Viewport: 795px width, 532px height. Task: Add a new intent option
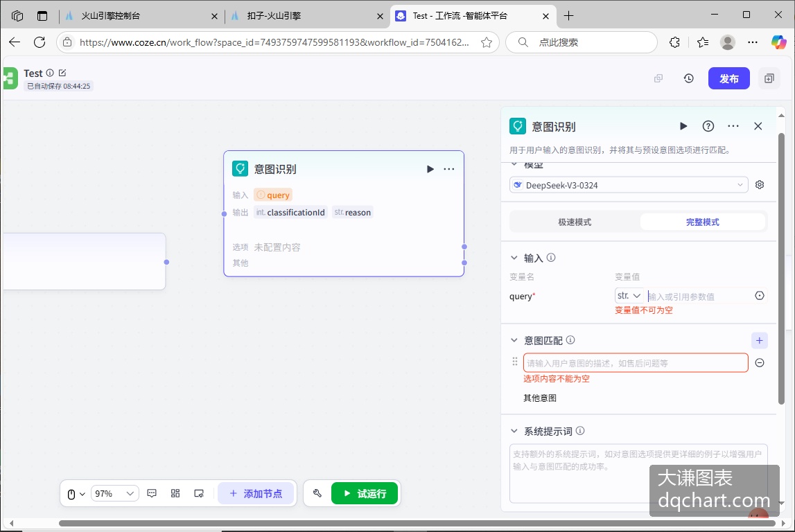point(759,341)
